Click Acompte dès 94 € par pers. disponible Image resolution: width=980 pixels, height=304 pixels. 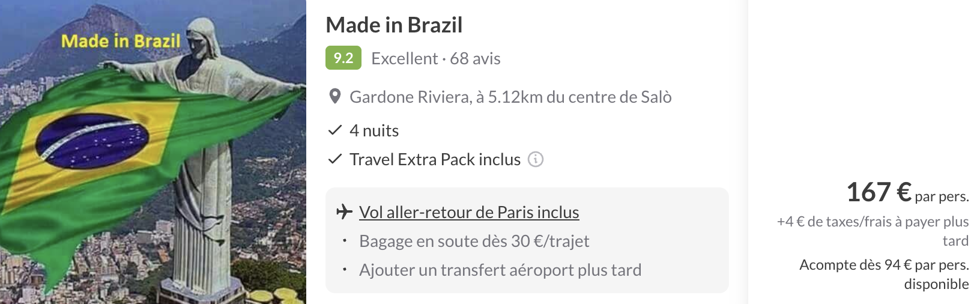coord(884,275)
